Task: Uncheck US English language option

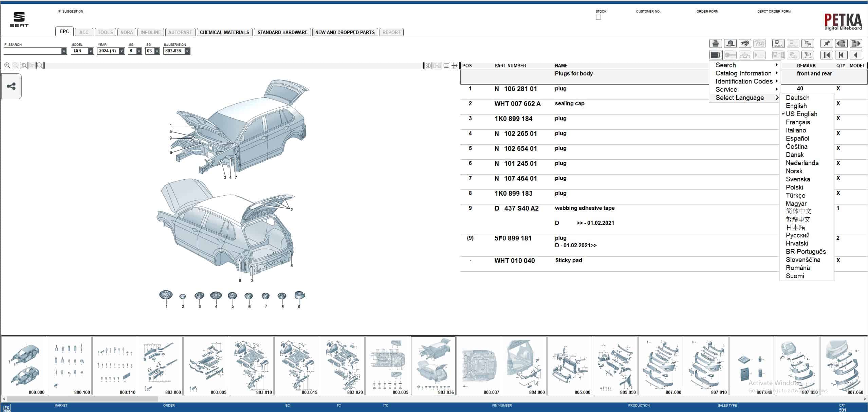Action: pos(801,114)
